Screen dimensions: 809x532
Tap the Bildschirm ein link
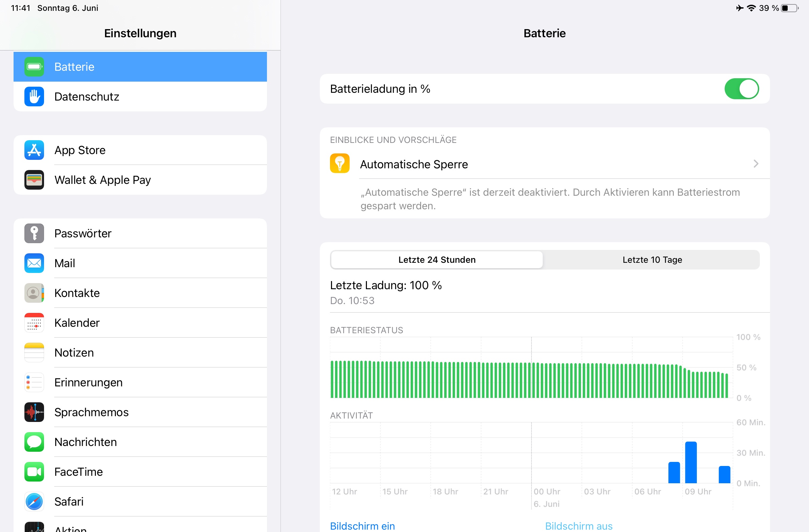coord(362,526)
